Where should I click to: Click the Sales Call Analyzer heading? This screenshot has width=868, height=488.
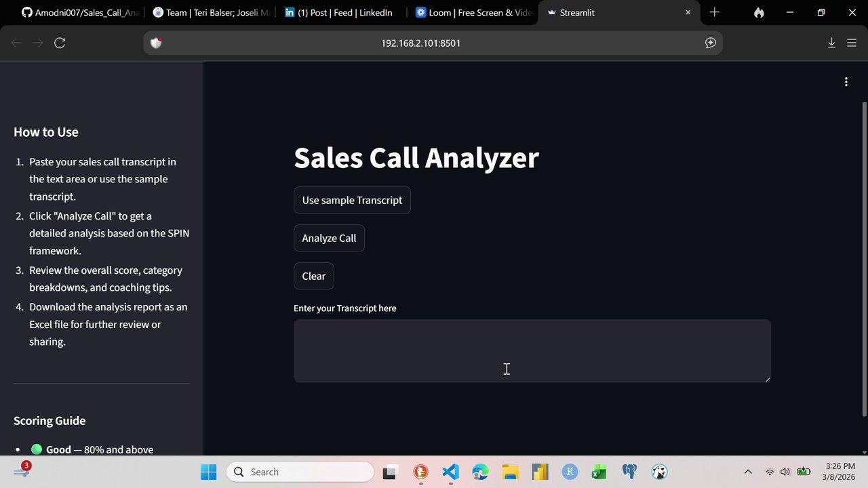tap(416, 157)
